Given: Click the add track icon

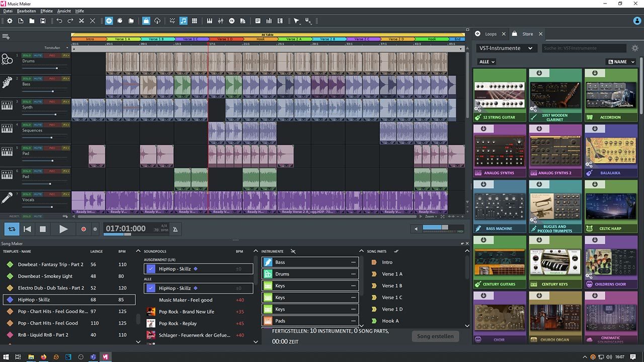Looking at the screenshot, I should pos(6,37).
